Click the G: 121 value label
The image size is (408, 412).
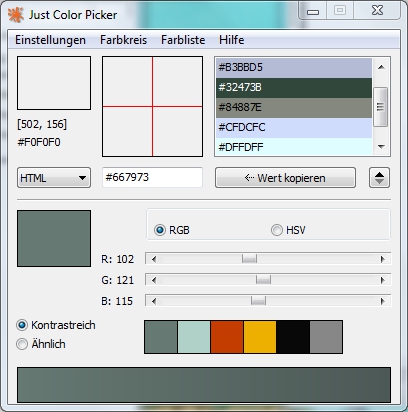(117, 280)
